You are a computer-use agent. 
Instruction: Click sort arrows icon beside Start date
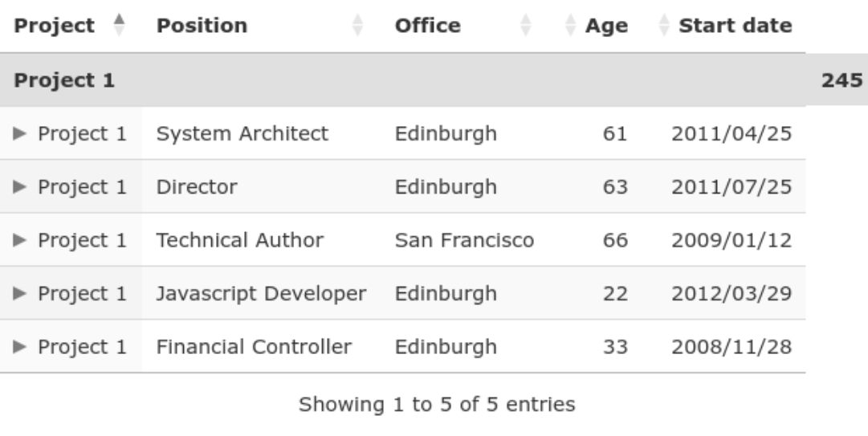coord(665,26)
